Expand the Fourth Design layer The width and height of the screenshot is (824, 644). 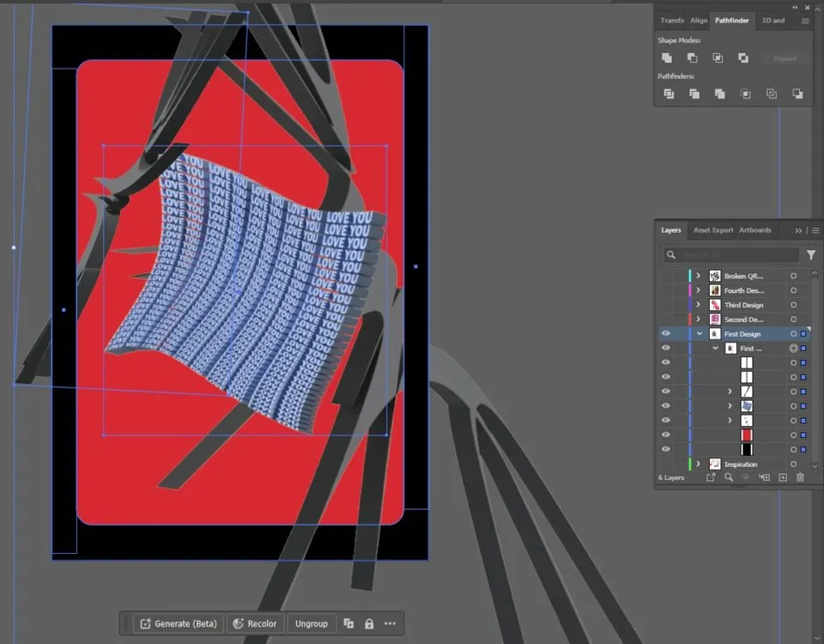click(698, 290)
